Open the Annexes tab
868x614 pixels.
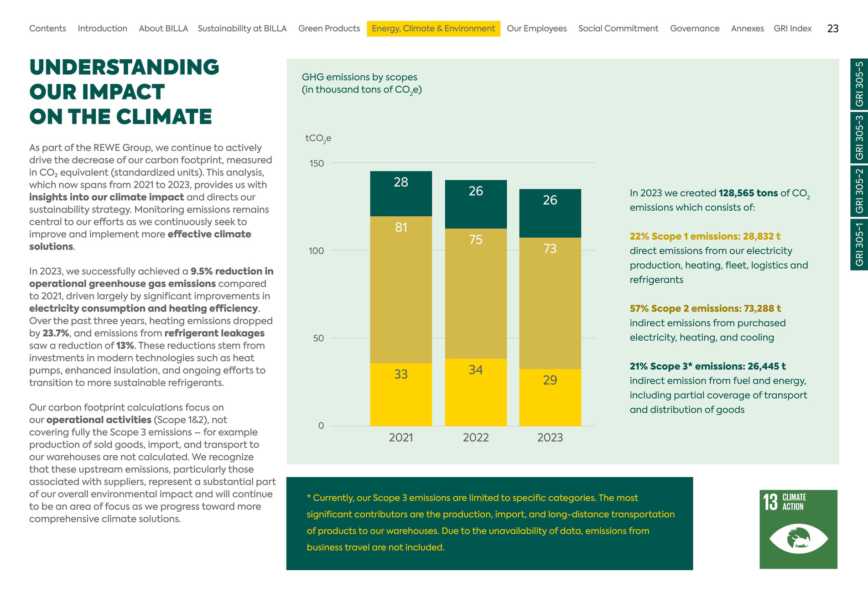pos(748,28)
